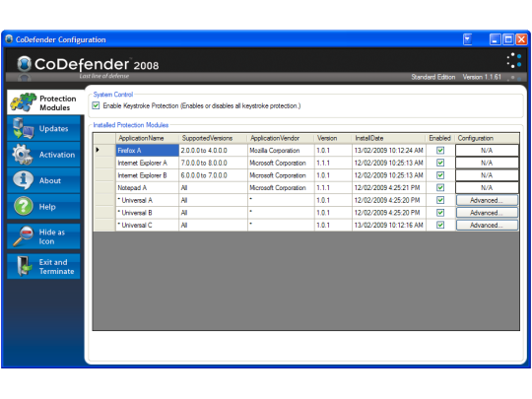532x399 pixels.
Task: Open the Protection Modules tab label
Action: click(x=58, y=102)
